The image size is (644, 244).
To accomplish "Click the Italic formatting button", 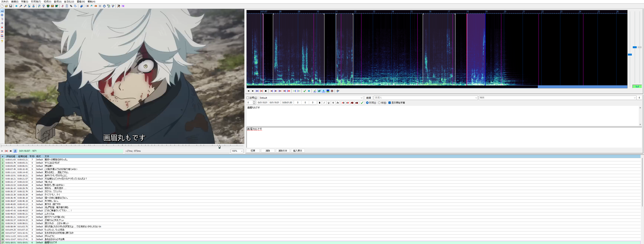I will click(324, 103).
